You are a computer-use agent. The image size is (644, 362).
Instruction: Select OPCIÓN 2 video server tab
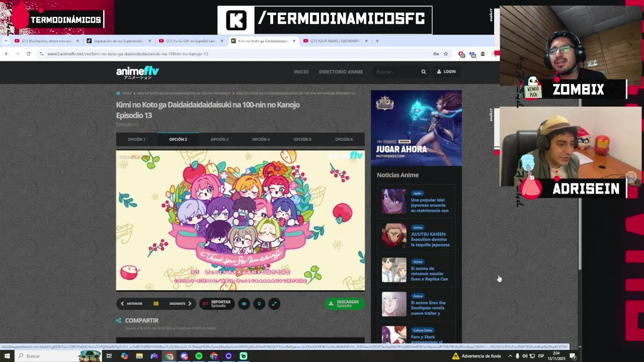(178, 139)
